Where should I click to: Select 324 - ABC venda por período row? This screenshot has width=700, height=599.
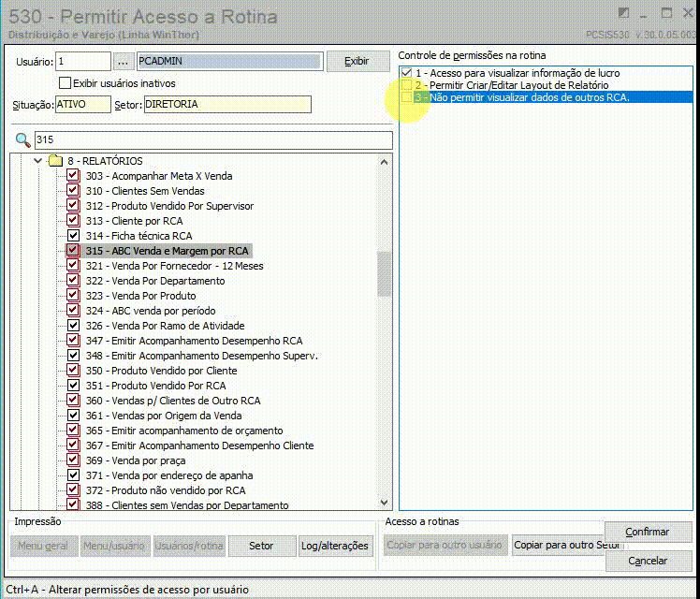pos(151,311)
